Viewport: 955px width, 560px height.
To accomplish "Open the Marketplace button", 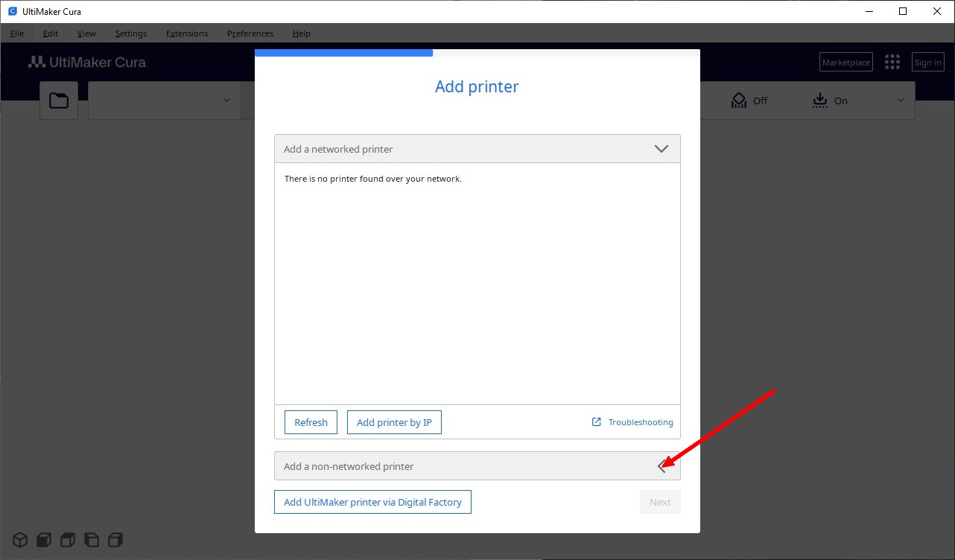I will coord(845,63).
